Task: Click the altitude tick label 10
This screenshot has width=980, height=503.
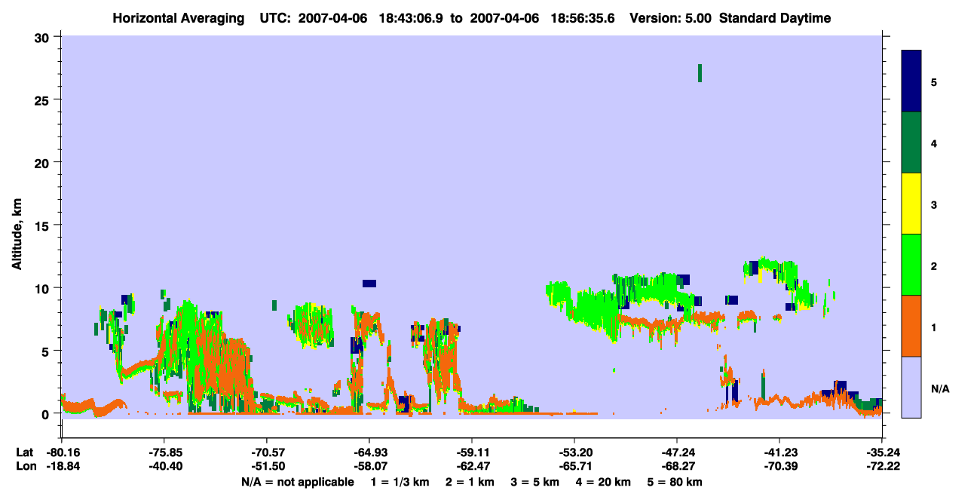Action: (42, 288)
